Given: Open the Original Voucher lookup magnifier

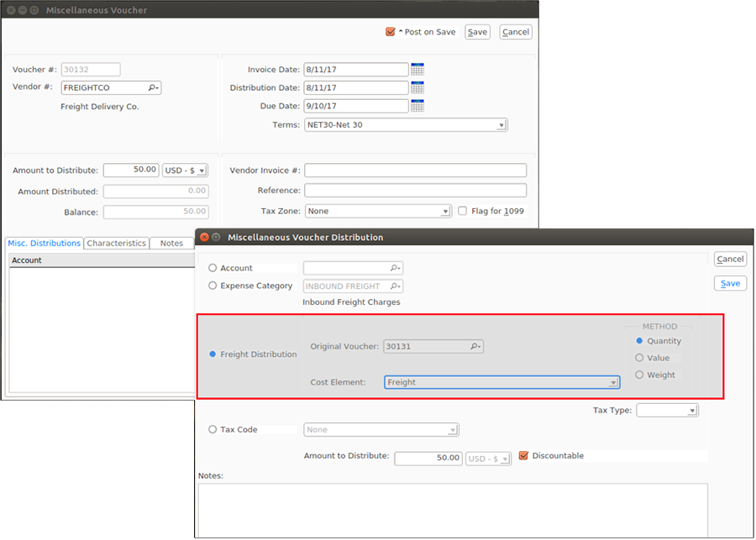Looking at the screenshot, I should click(x=475, y=346).
